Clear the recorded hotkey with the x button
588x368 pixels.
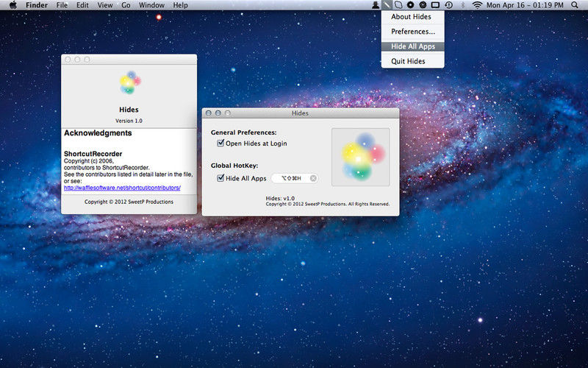313,178
